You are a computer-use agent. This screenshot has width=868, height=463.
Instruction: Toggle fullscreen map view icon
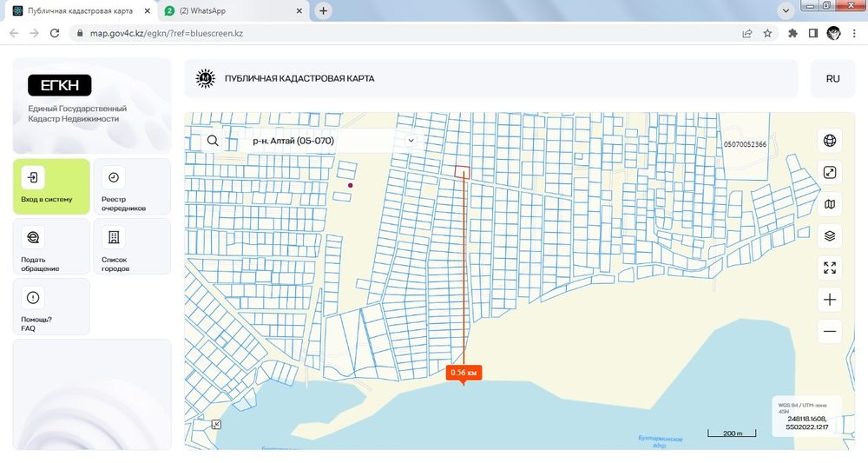(x=829, y=268)
